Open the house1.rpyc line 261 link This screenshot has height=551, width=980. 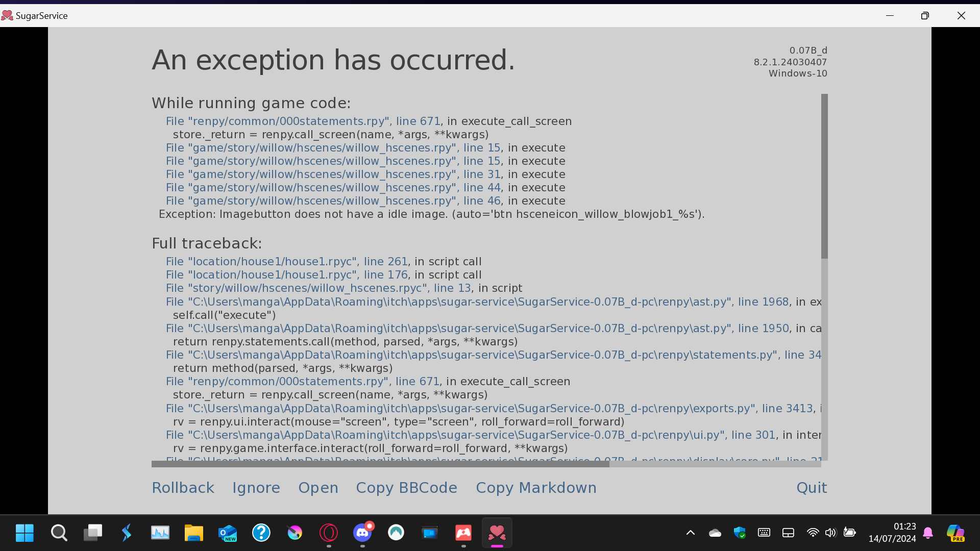click(x=287, y=262)
